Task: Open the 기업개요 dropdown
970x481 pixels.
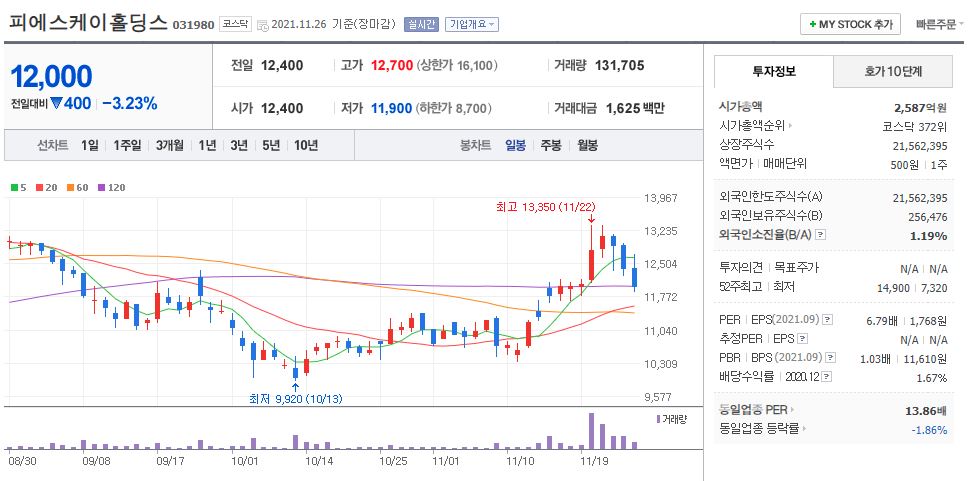Action: [471, 25]
